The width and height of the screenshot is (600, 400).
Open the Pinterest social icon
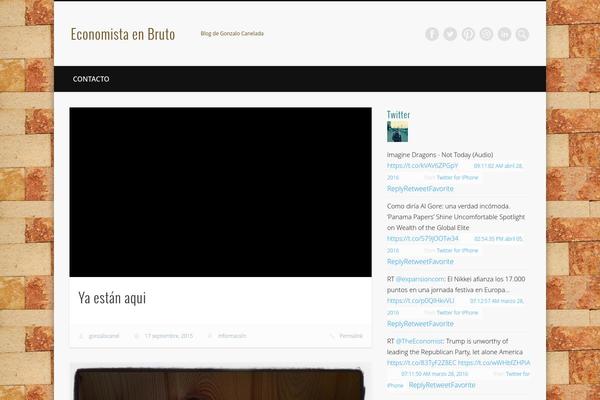coord(468,34)
